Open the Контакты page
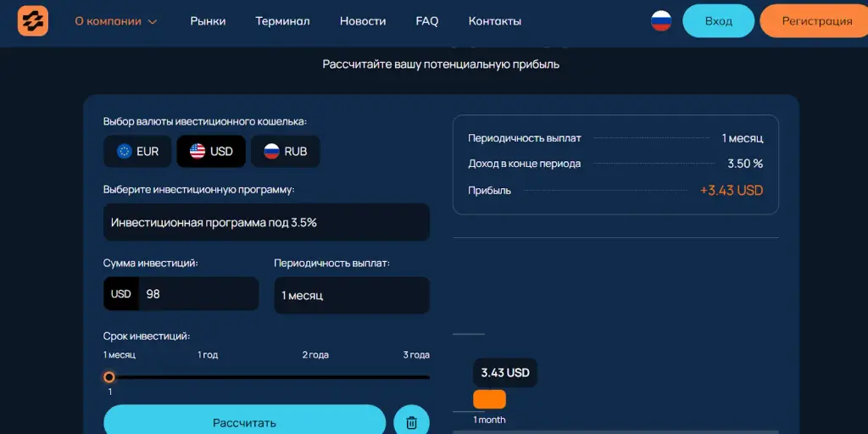Screen dimensions: 868x434 495,21
